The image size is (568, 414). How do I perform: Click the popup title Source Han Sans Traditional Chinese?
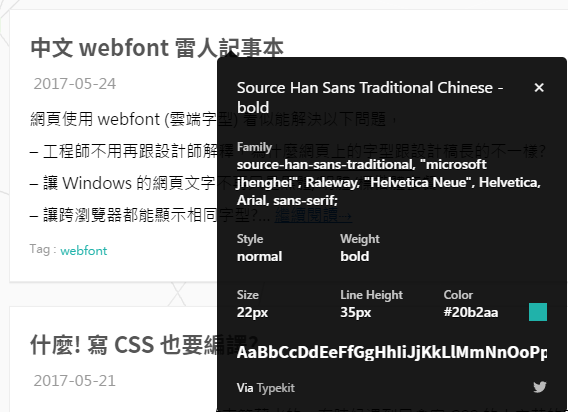370,97
